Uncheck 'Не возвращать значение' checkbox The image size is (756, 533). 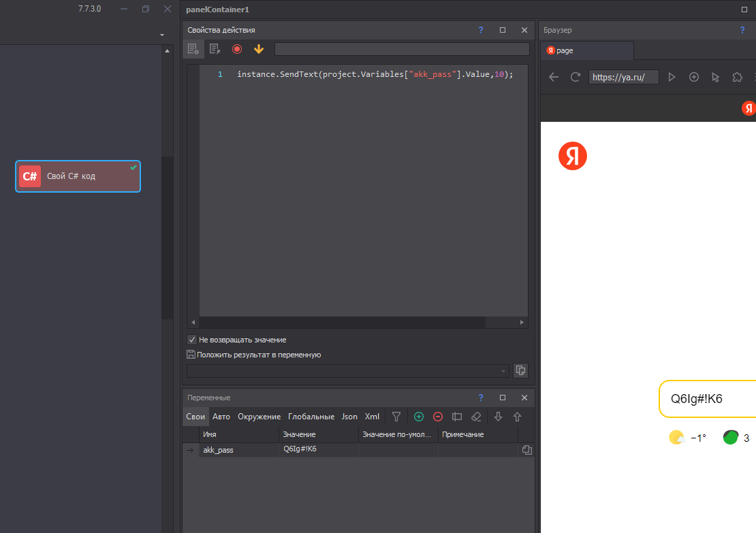[192, 340]
